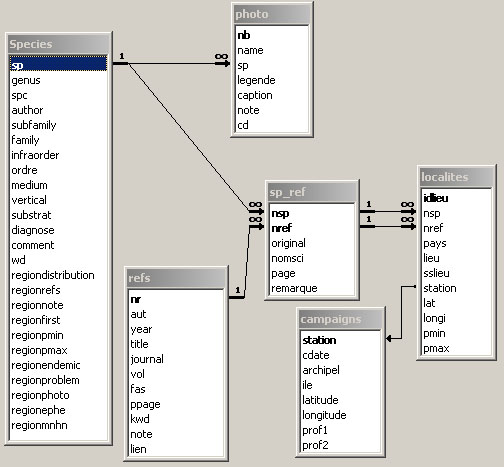Image resolution: width=504 pixels, height=467 pixels.
Task: Click the Species table title bar
Action: click(x=59, y=44)
